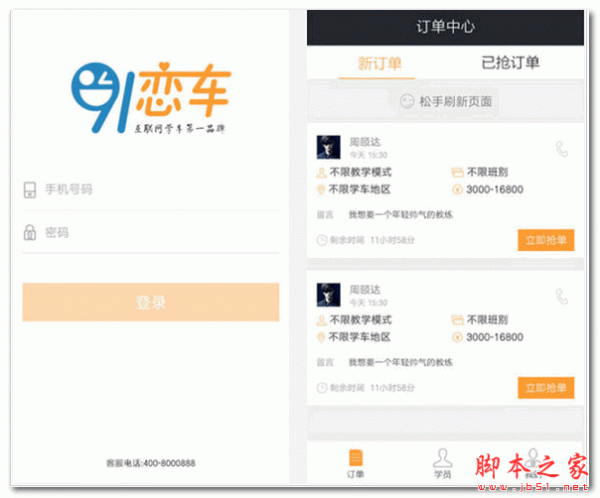Tap the orange login button
The image size is (600, 498).
(x=151, y=302)
